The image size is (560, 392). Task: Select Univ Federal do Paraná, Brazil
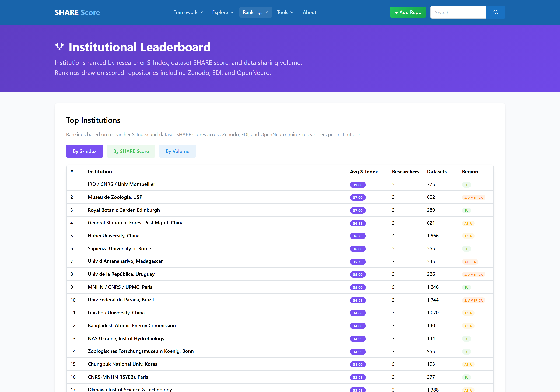click(121, 300)
